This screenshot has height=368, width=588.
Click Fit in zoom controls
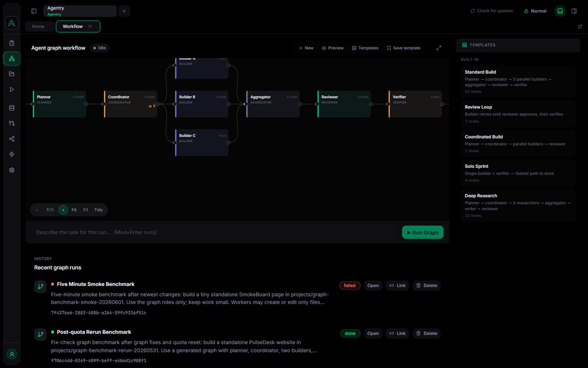74,210
